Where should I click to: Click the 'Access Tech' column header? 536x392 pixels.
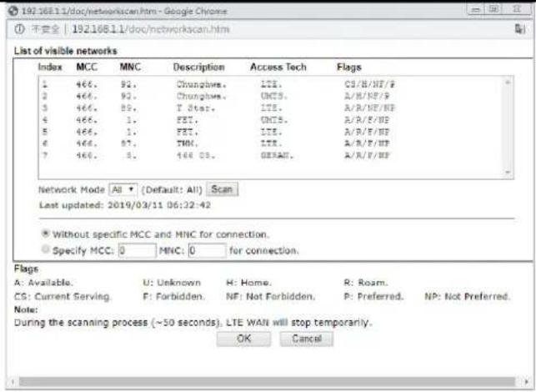[278, 67]
